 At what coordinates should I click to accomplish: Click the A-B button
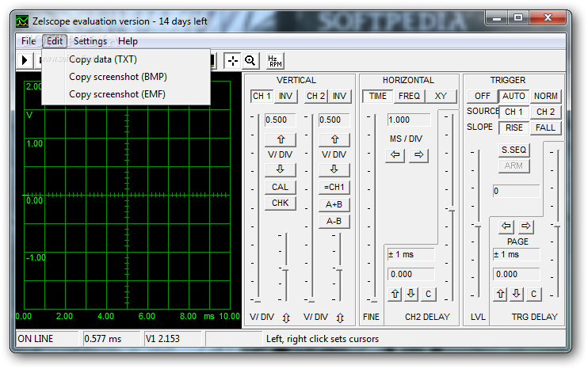(x=334, y=222)
